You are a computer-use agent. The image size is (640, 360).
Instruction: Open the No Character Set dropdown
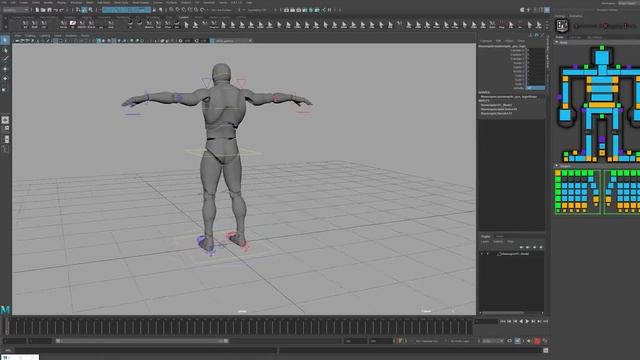pos(427,341)
